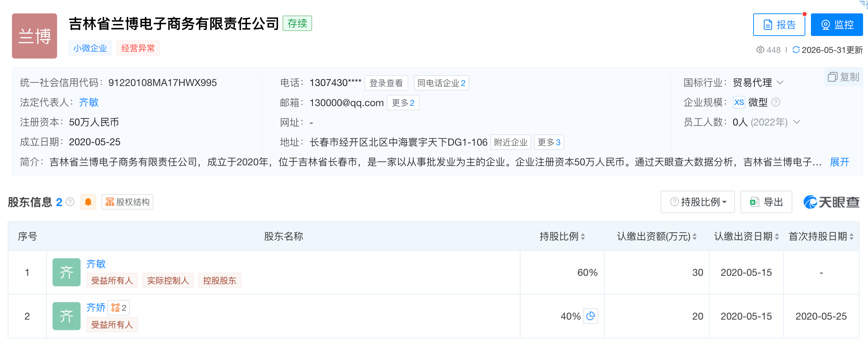Click the 小微企业 tag
The image size is (868, 348).
[x=90, y=48]
